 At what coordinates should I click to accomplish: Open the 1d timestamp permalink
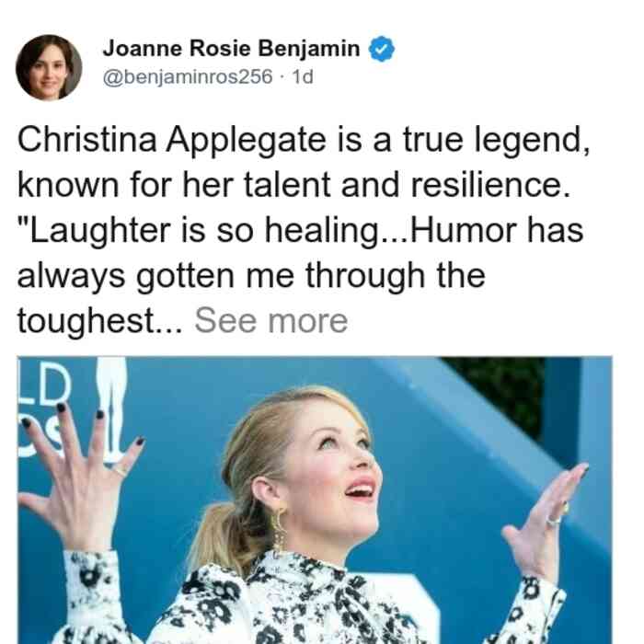click(303, 76)
